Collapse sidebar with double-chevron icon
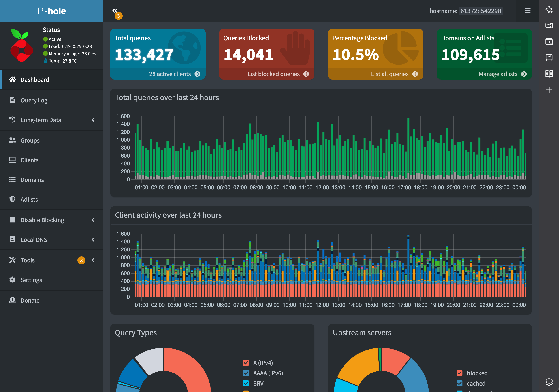 pyautogui.click(x=114, y=11)
